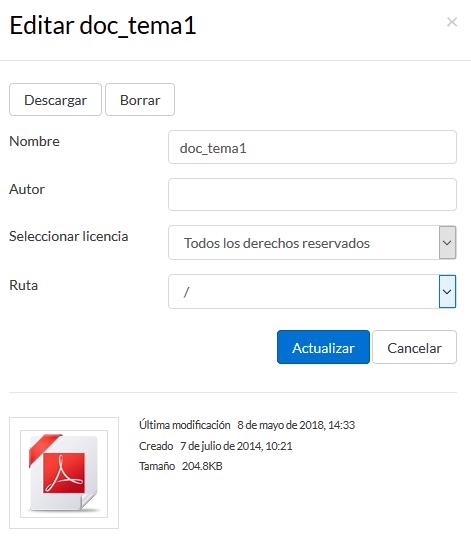Click the Cancelar button

pyautogui.click(x=414, y=347)
